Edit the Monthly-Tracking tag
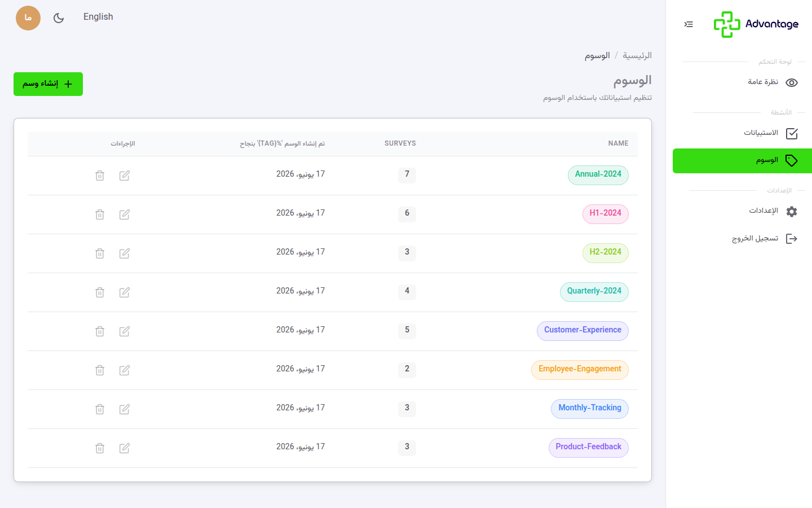 click(125, 409)
